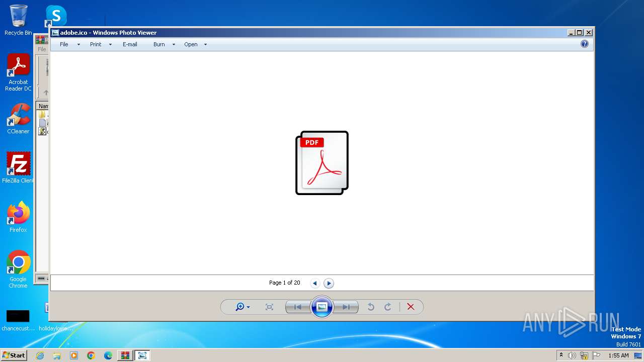Open the Open menu in Photo Viewer
This screenshot has height=362, width=644.
click(x=191, y=44)
